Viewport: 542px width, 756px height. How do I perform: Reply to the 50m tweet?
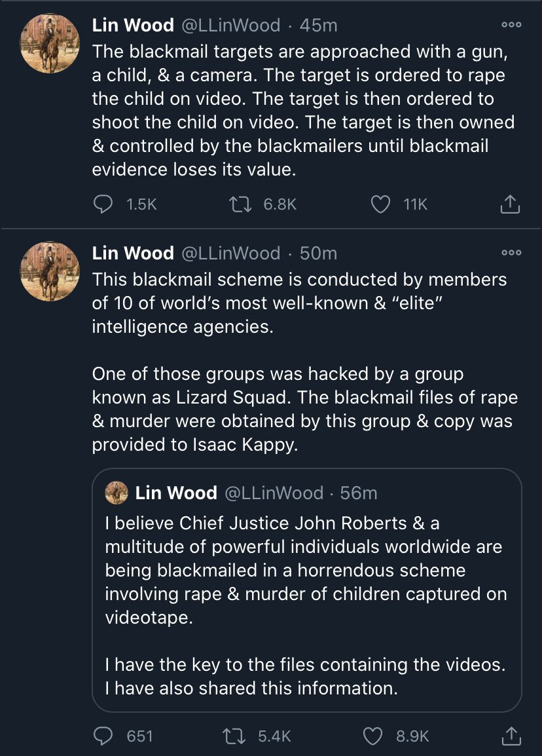tap(103, 736)
